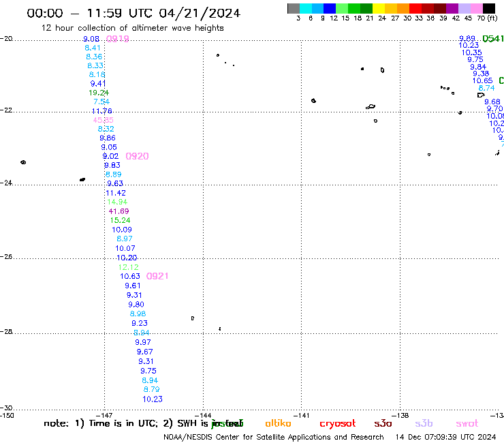Select the purple 41.69 wave height value
The width and height of the screenshot is (504, 443).
(119, 211)
